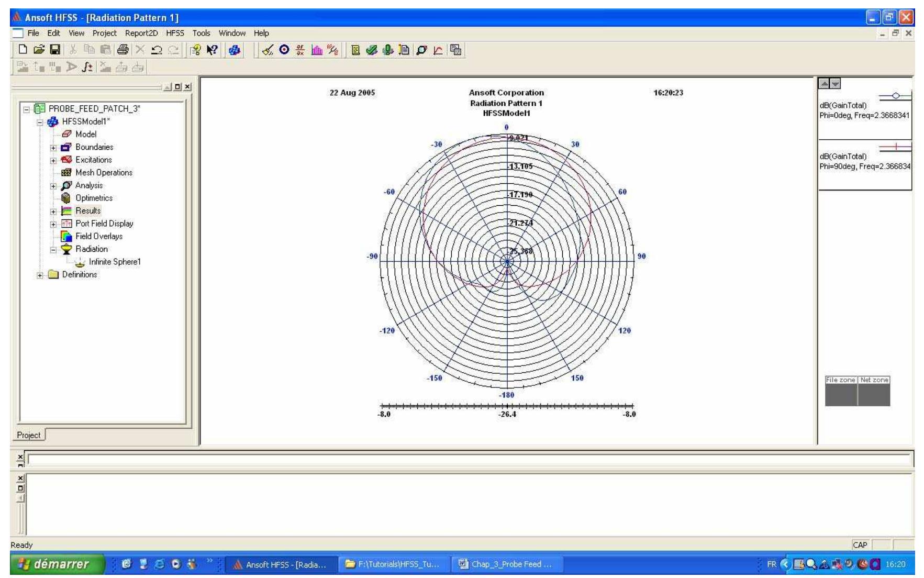This screenshot has width=924, height=578.
Task: Select the bar-chart plot toolbar icon
Action: point(316,50)
